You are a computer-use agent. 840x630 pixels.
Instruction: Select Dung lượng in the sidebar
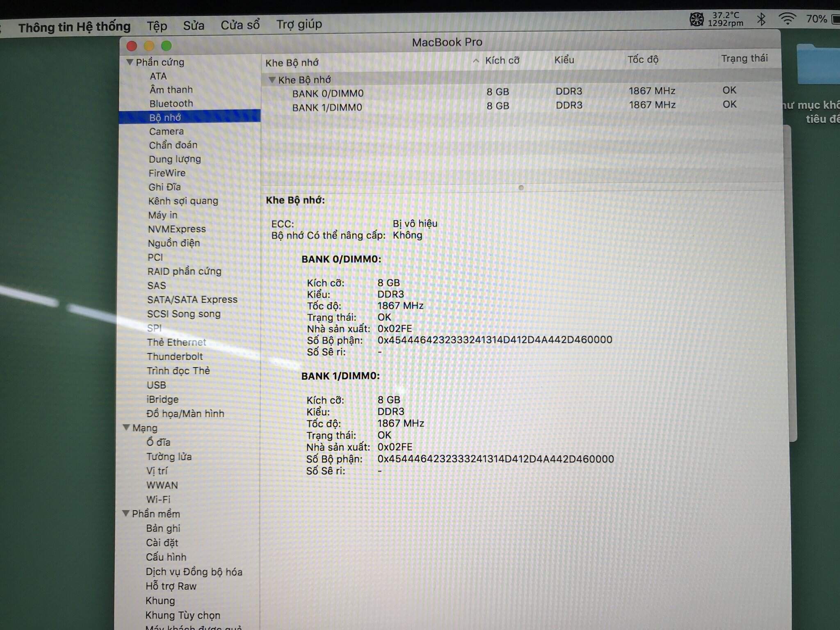175,159
